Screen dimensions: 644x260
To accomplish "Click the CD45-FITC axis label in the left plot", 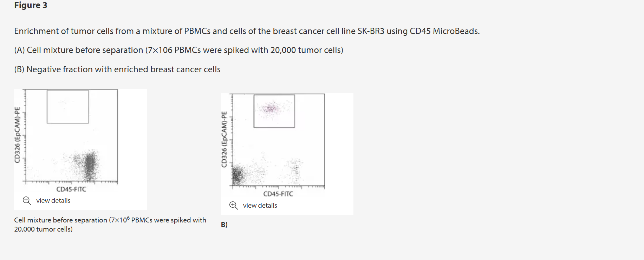I will 71,189.
